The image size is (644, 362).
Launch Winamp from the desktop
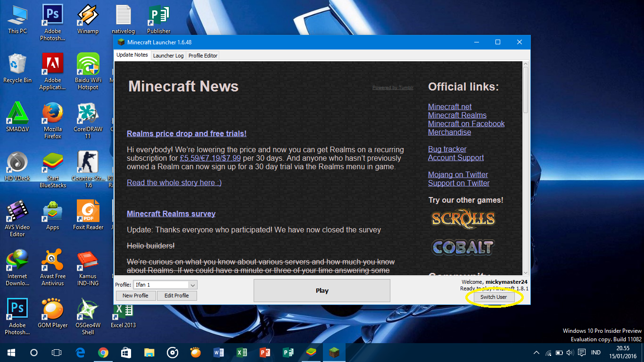tap(88, 20)
